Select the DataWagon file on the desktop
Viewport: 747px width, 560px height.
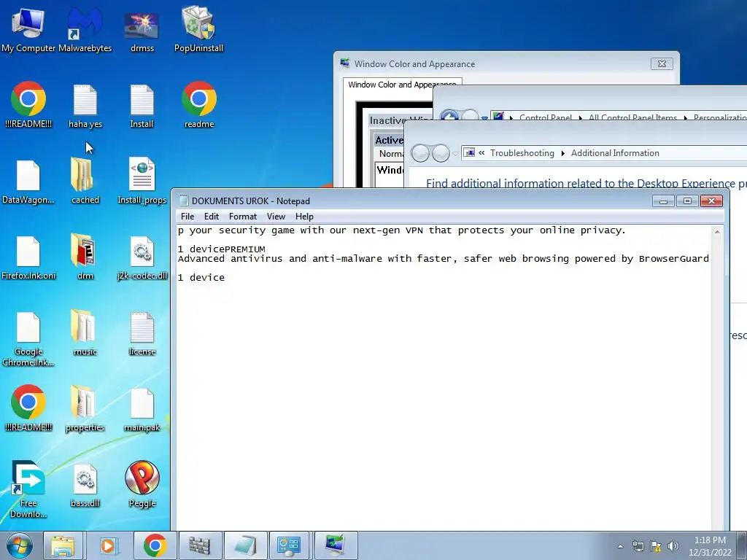(x=28, y=182)
